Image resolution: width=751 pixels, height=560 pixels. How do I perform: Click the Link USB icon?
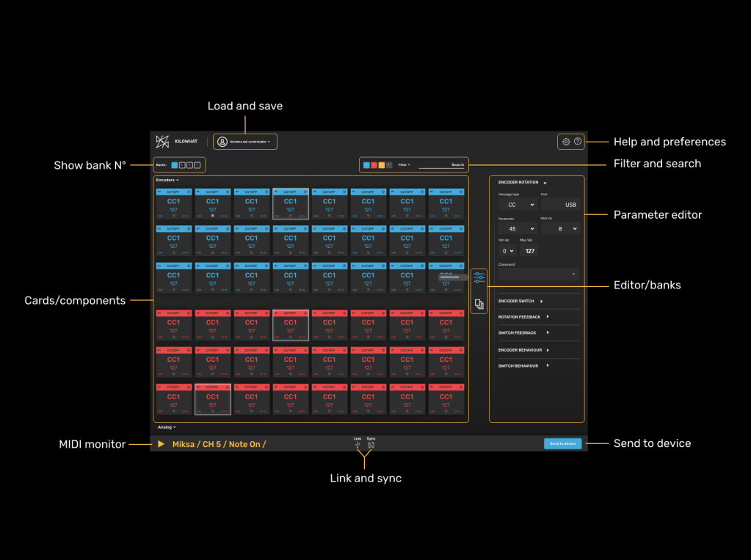(358, 446)
